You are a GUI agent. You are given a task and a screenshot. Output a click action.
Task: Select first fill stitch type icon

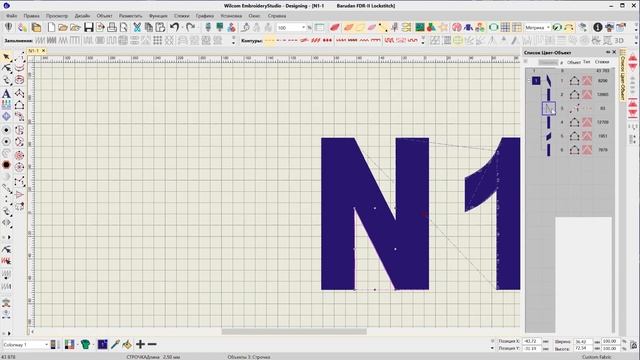pos(39,40)
